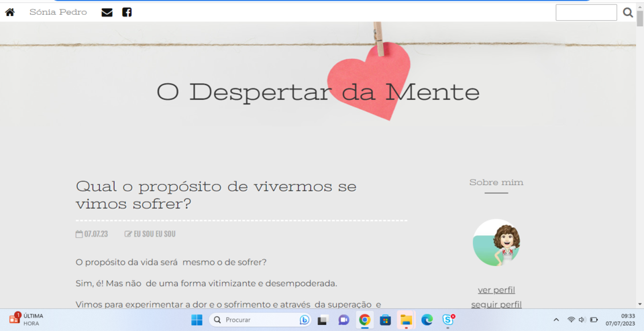
Task: Open the EU SOU EU SOU tag
Action: [x=150, y=235]
